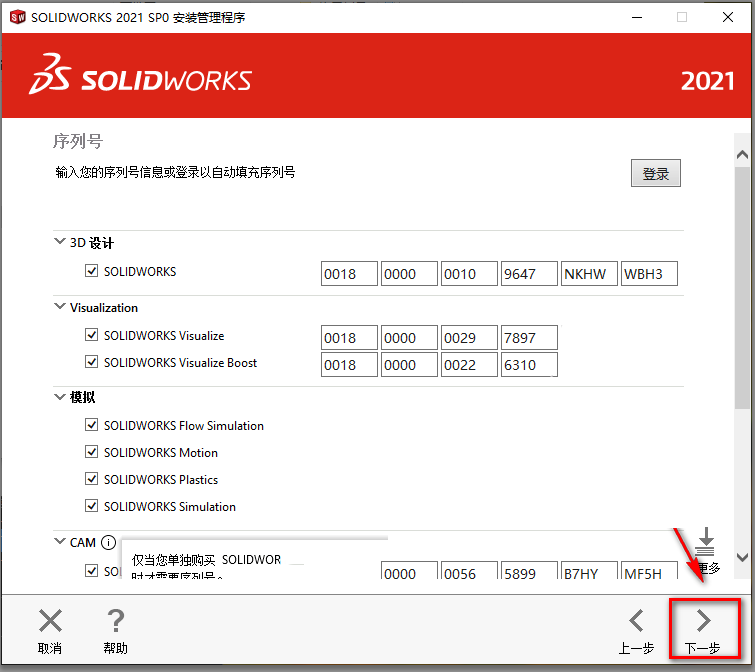Click Visualize serial field 0029
The image size is (755, 672).
coord(469,337)
